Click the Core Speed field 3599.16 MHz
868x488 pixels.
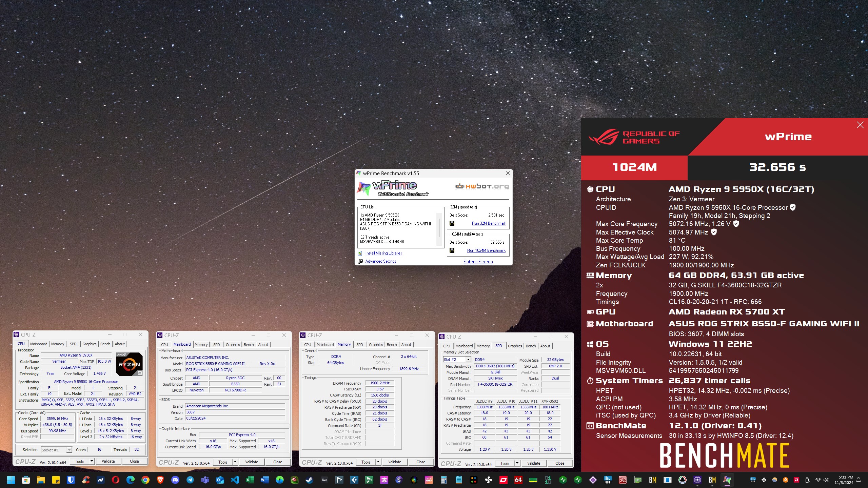coord(57,419)
